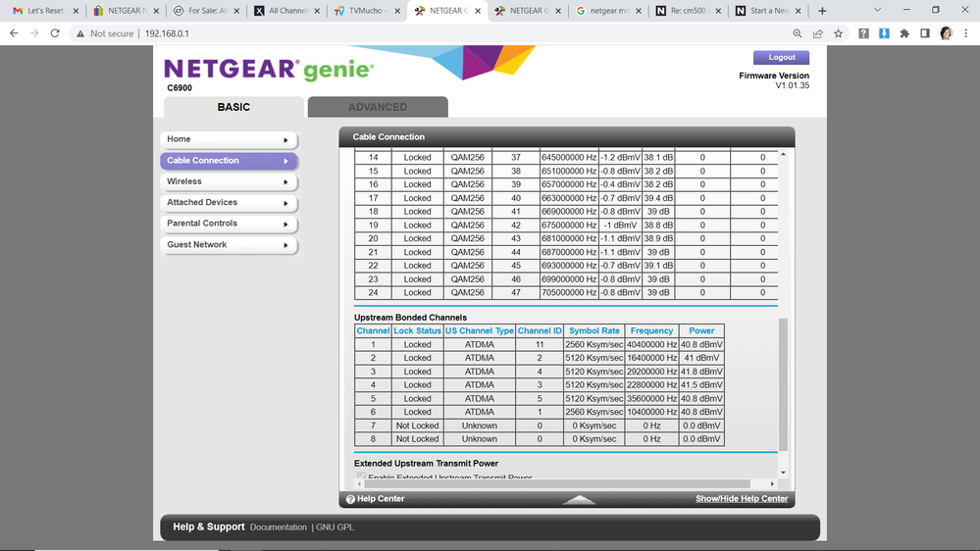
Task: Switch to the ADVANCED tab
Action: (x=377, y=107)
